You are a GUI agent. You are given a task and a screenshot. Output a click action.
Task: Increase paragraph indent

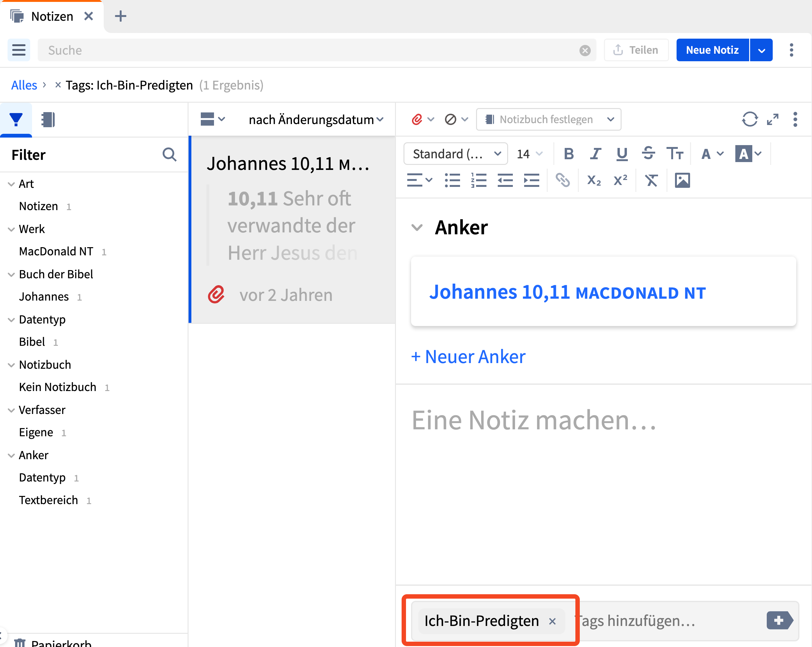tap(531, 180)
